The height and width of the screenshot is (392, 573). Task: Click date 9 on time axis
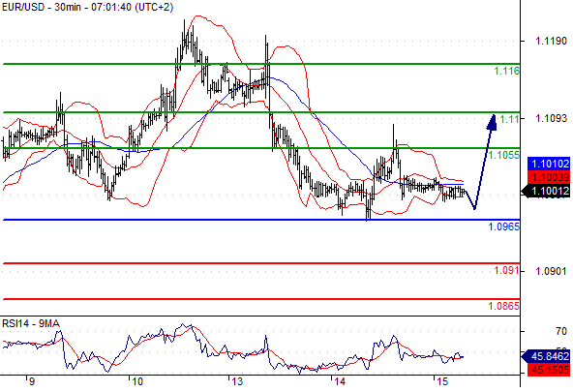click(32, 381)
